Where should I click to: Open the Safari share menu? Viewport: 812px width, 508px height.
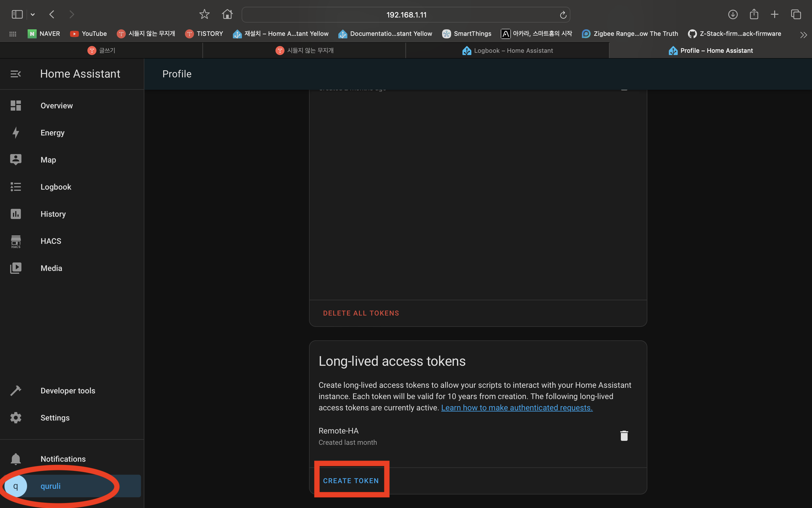(754, 14)
